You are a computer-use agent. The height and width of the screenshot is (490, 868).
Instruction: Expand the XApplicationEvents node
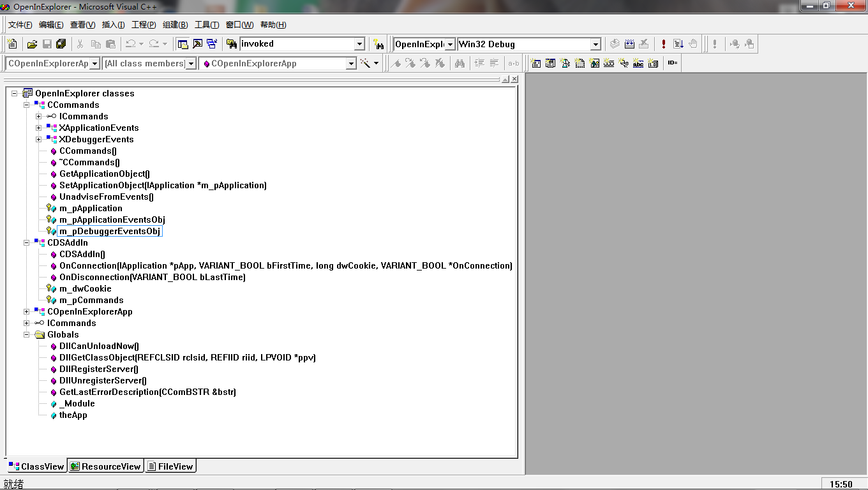[x=39, y=128]
